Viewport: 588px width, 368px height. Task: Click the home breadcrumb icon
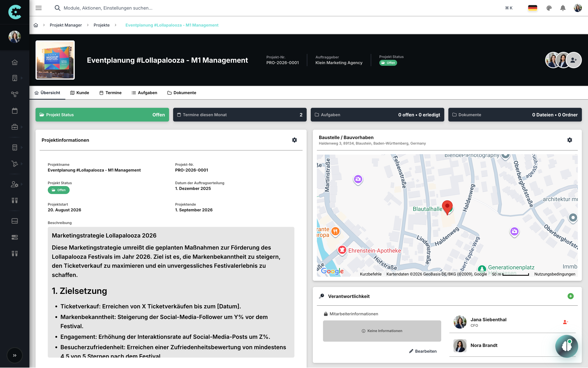coord(36,25)
